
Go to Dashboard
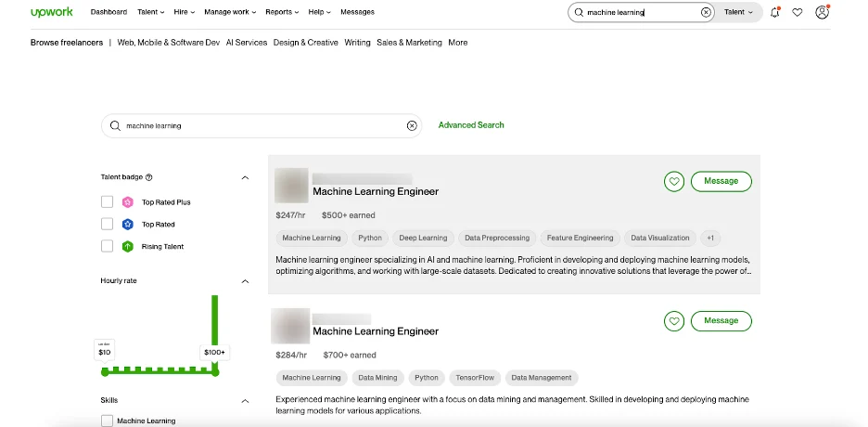pos(108,12)
